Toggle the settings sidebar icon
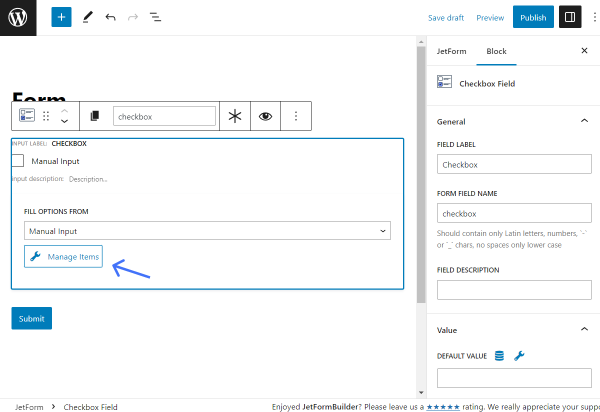The image size is (600, 412). click(x=570, y=17)
